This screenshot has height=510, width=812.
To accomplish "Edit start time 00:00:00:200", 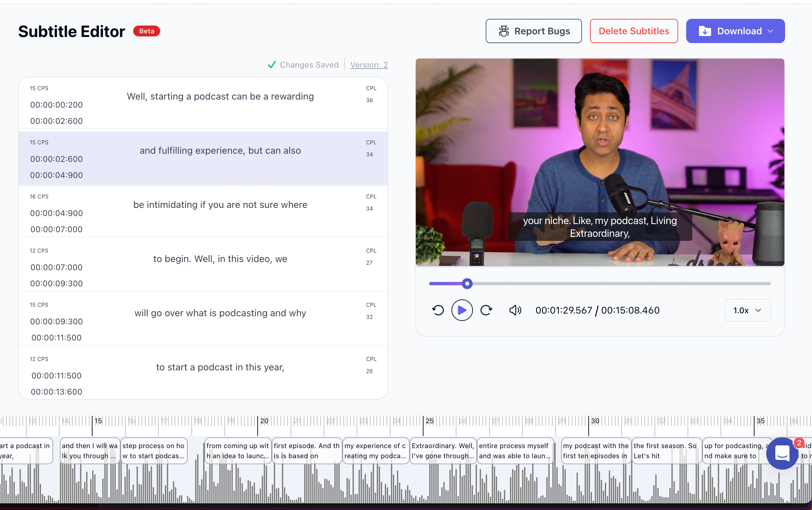I will pyautogui.click(x=56, y=105).
